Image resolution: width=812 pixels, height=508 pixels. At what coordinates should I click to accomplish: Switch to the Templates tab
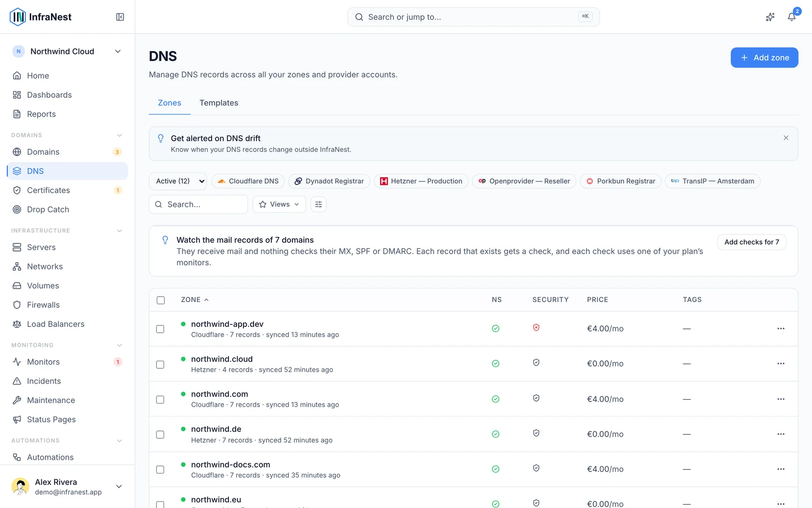click(x=219, y=103)
